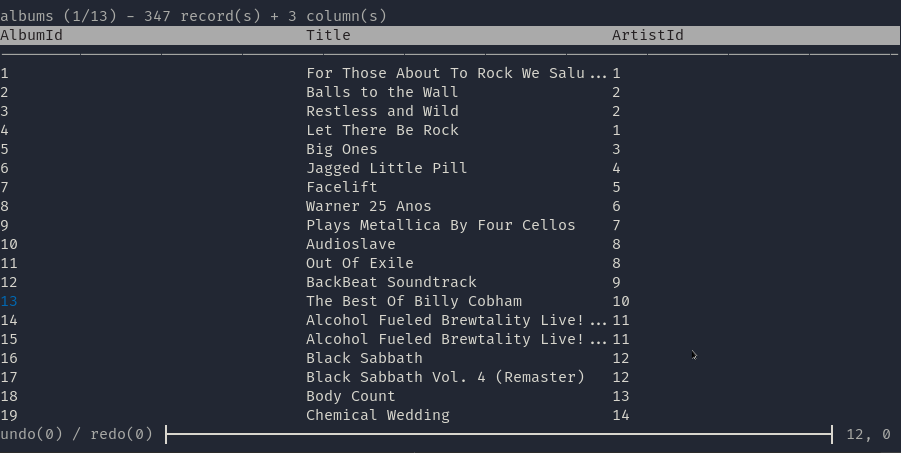The width and height of the screenshot is (901, 453).
Task: Select Black Sabbath Vol. 4 (Remaster)
Action: pos(445,377)
